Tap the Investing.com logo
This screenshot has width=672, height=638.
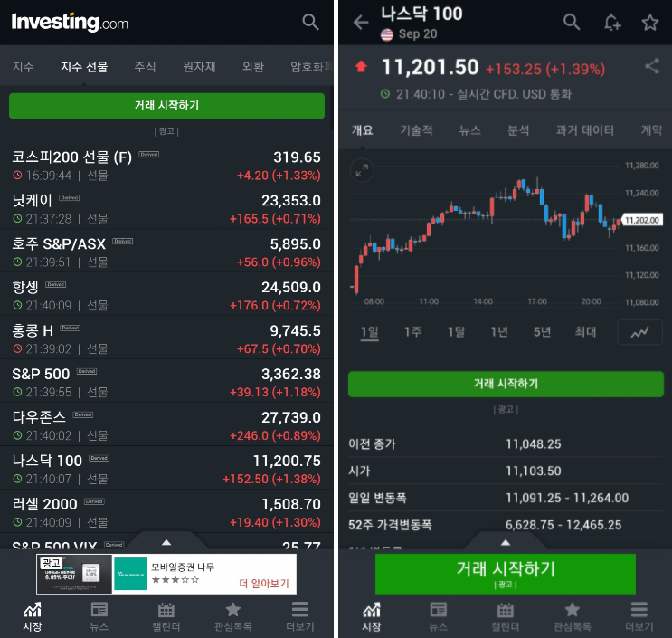pyautogui.click(x=70, y=22)
